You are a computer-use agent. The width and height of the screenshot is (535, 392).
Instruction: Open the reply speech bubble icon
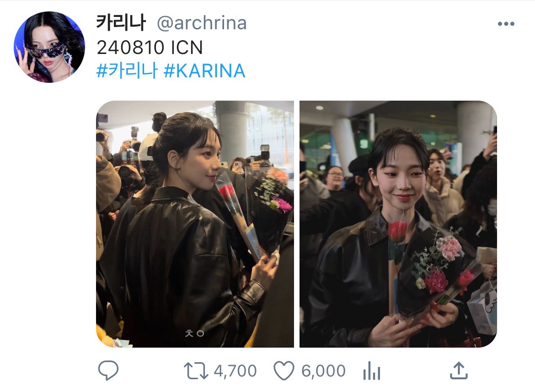click(x=108, y=370)
